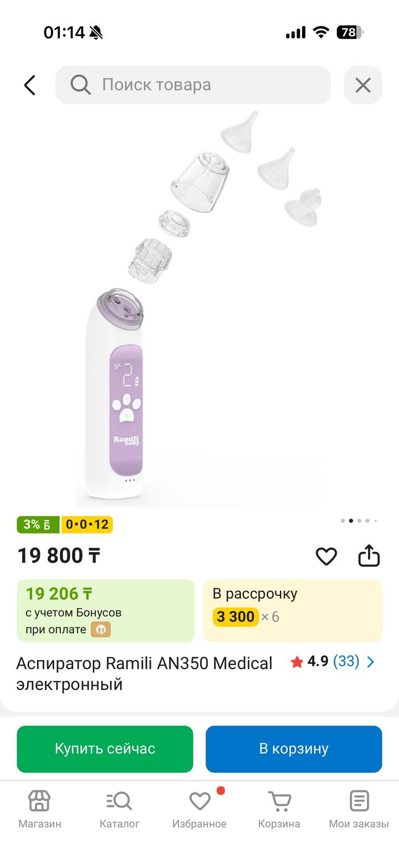Tap the 0·0·12 installment badge

pos(87,525)
